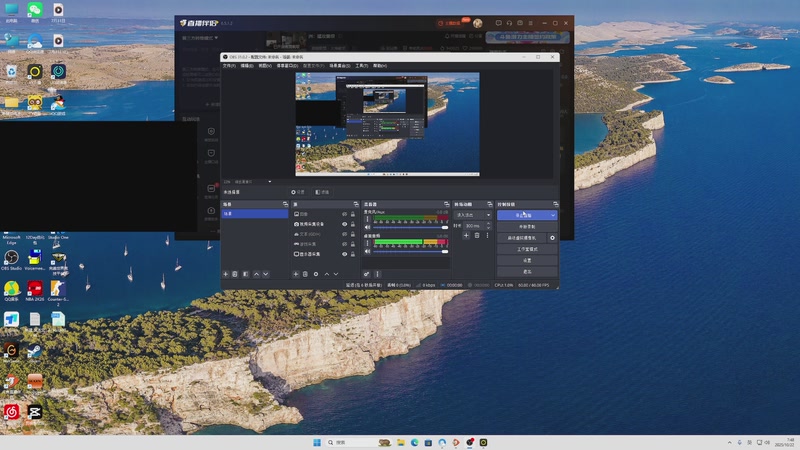Open the Tools menu in OBS
This screenshot has height=450, width=800.
(362, 66)
